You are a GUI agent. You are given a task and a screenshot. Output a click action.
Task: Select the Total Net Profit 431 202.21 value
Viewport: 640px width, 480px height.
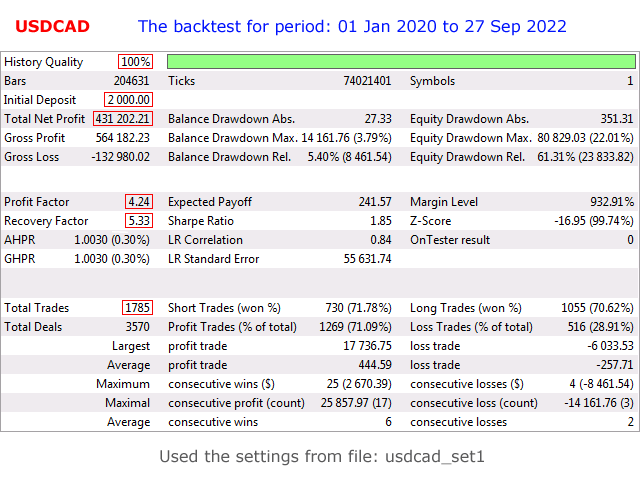[x=123, y=119]
